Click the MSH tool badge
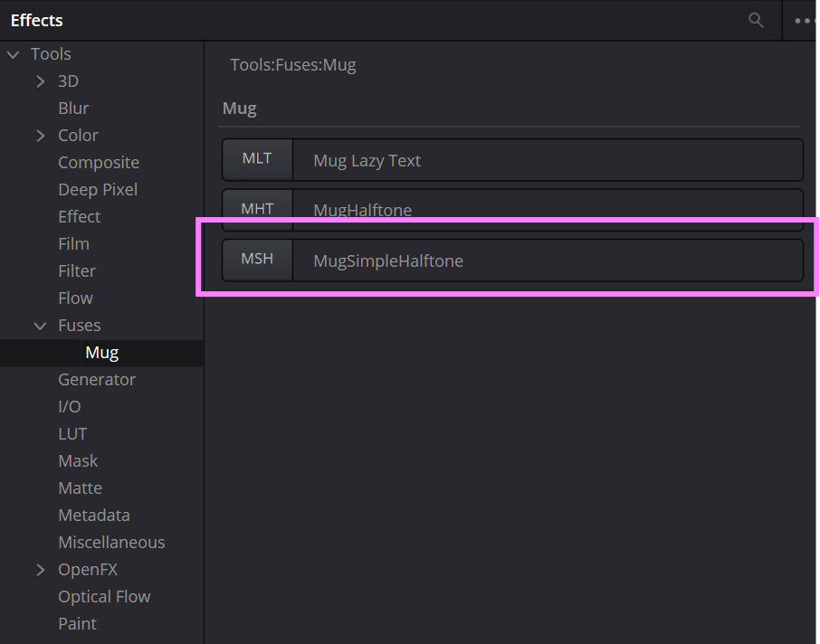 257,260
